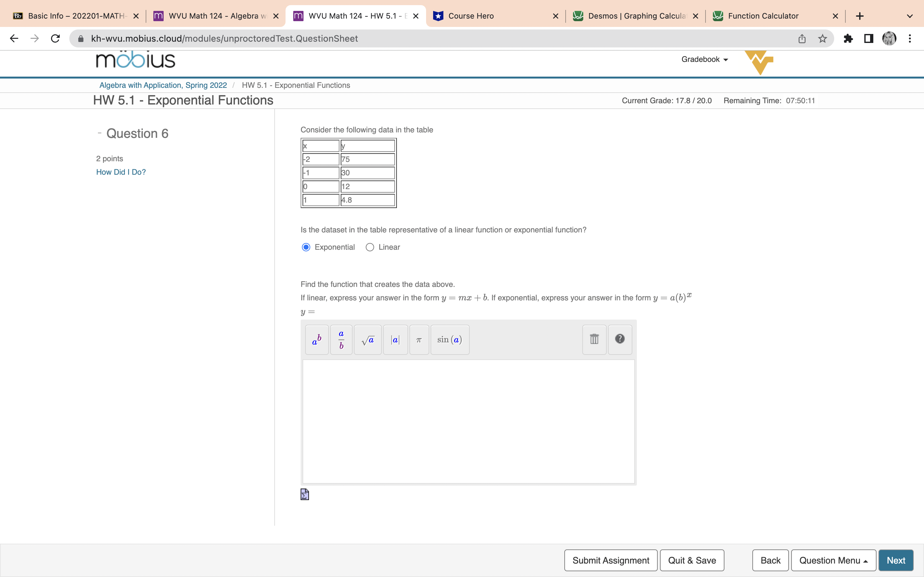Open the Gradebook dropdown
924x577 pixels.
704,59
